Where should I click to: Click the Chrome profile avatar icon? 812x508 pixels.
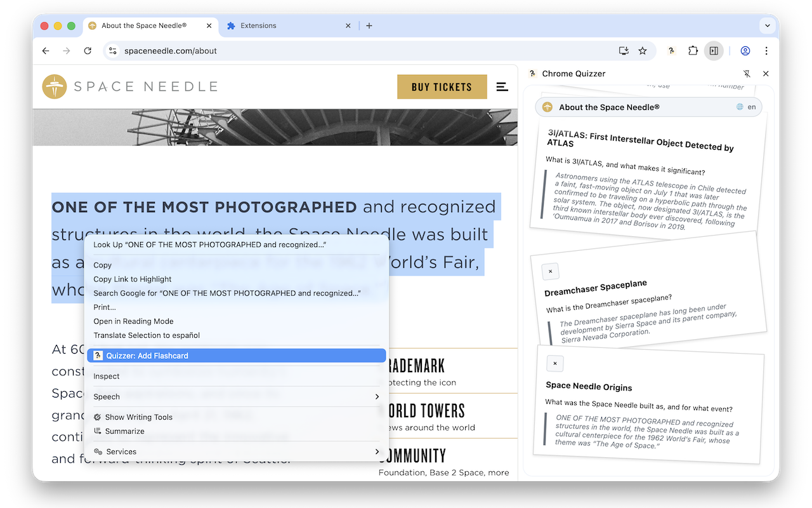click(x=745, y=51)
